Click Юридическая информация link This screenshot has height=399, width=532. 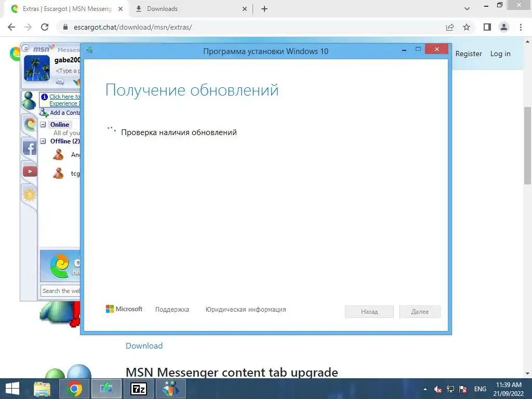click(x=246, y=310)
